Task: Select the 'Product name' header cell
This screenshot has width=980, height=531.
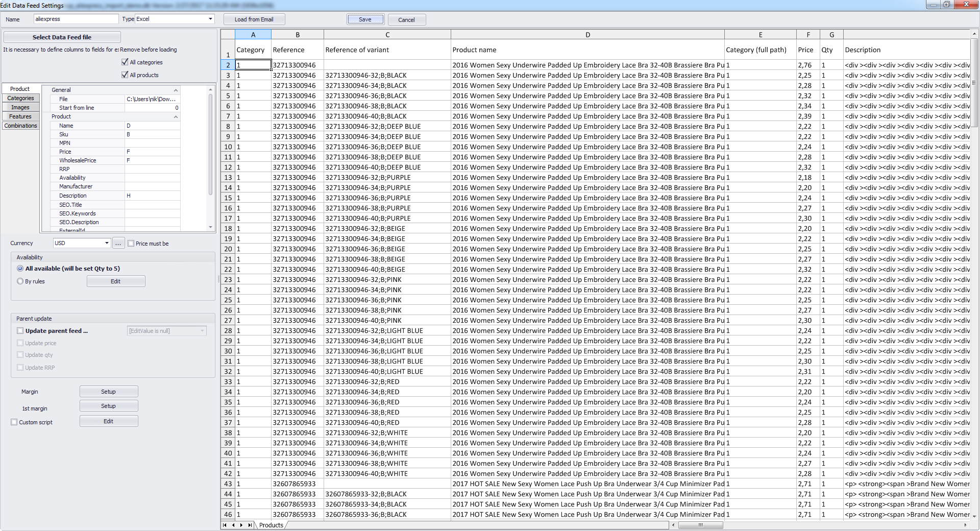Action: (587, 50)
